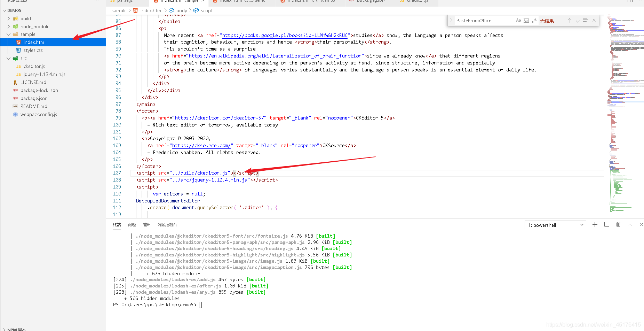Screen dimensions: 644x331
Task: Click '+ 673 hidden modules' terminal text
Action: (x=174, y=274)
